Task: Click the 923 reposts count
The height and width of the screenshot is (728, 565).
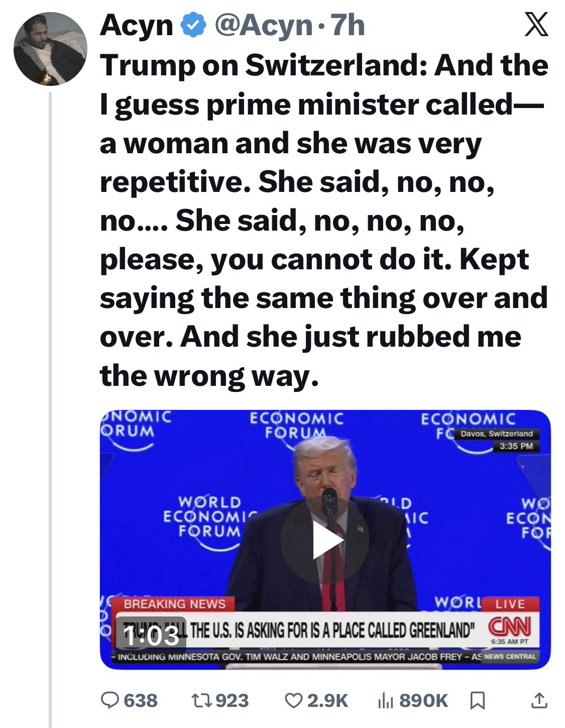Action: pos(232,700)
